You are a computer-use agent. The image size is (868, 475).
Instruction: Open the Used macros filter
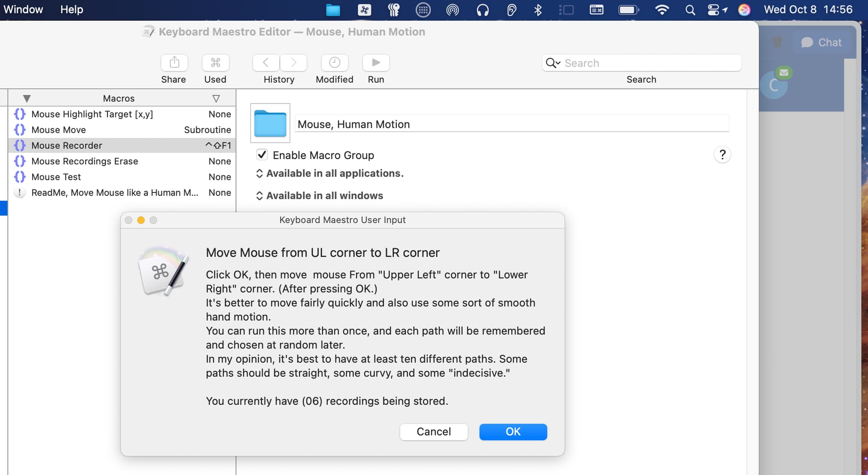[x=215, y=63]
